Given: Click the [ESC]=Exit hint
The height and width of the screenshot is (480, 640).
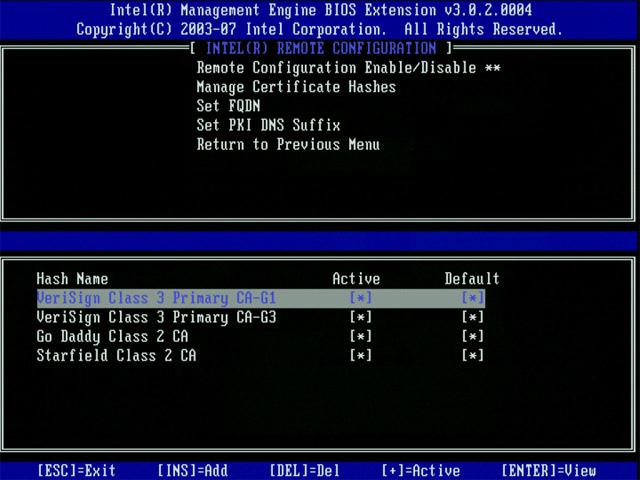Looking at the screenshot, I should [x=77, y=471].
